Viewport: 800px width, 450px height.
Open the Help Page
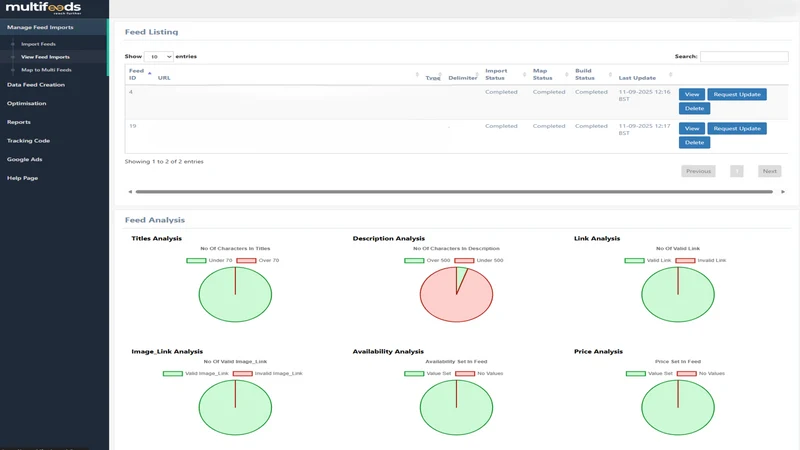tap(22, 178)
